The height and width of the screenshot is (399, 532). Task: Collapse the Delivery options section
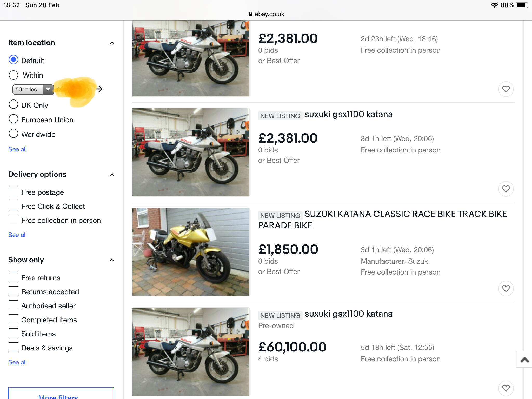112,175
